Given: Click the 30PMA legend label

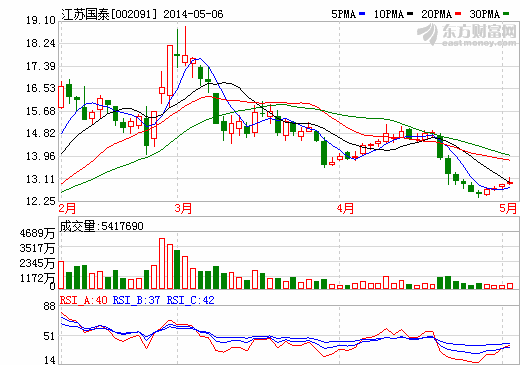Looking at the screenshot, I should pos(484,14).
